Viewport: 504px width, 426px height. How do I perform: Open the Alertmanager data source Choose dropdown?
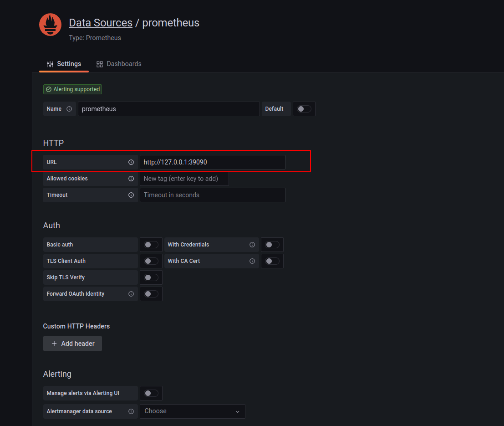(192, 411)
